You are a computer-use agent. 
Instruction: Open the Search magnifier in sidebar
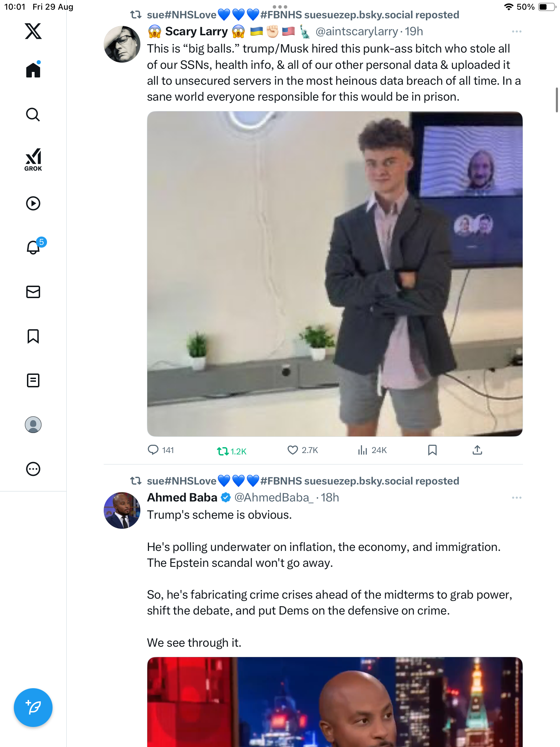tap(33, 115)
